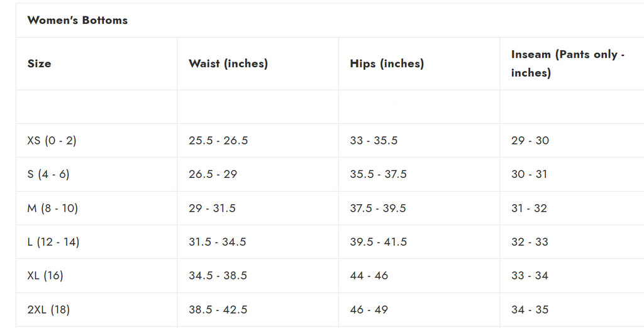This screenshot has width=644, height=328.
Task: Click hips value 46 - 49
Action: point(369,309)
